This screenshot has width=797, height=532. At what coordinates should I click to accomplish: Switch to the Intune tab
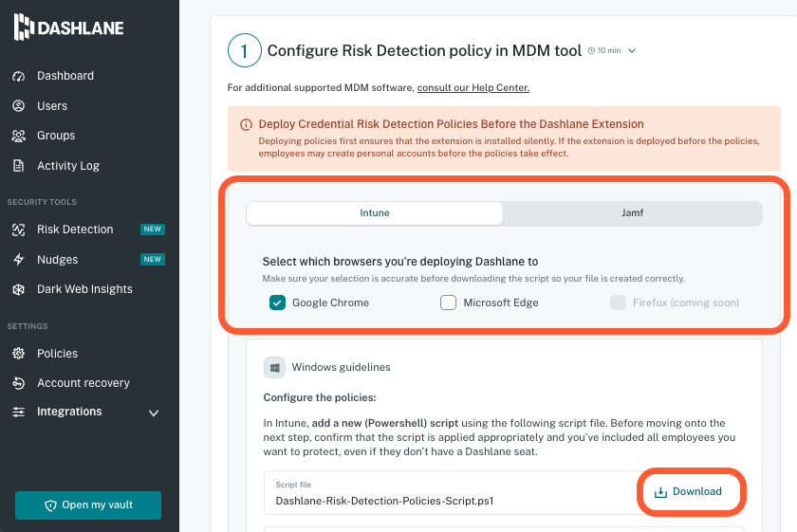375,213
